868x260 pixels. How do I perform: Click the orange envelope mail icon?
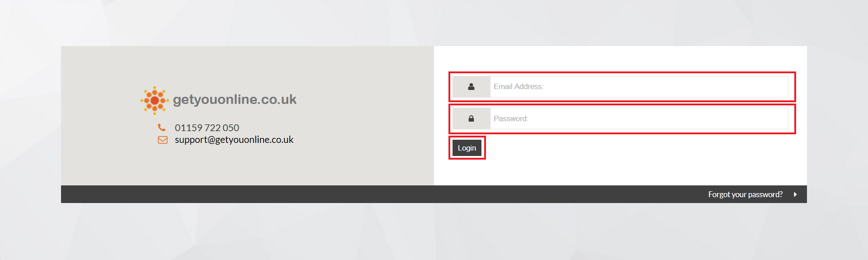click(x=162, y=140)
